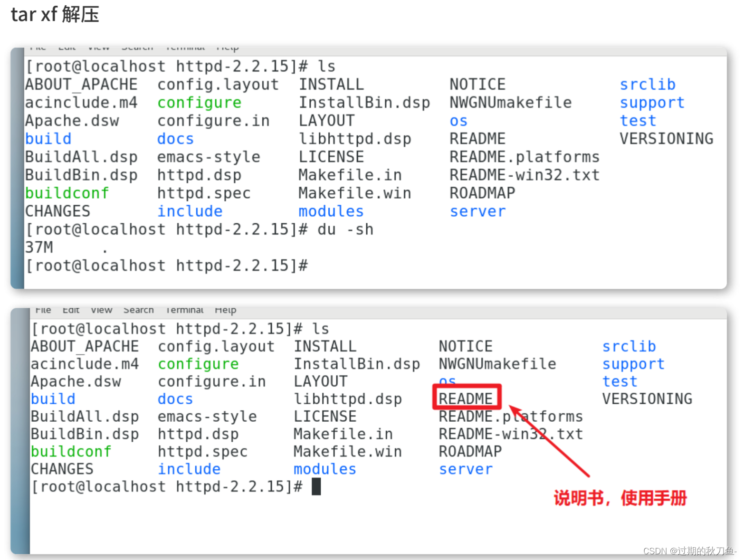The width and height of the screenshot is (744, 560).
Task: Select VERSIONING in the upper terminal
Action: [667, 139]
